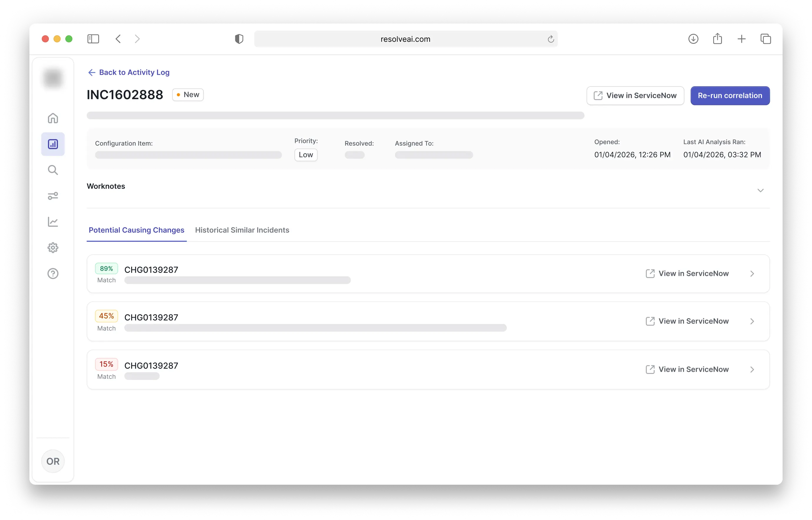The height and width of the screenshot is (520, 812).
Task: Expand the 15% match change chevron
Action: click(752, 369)
